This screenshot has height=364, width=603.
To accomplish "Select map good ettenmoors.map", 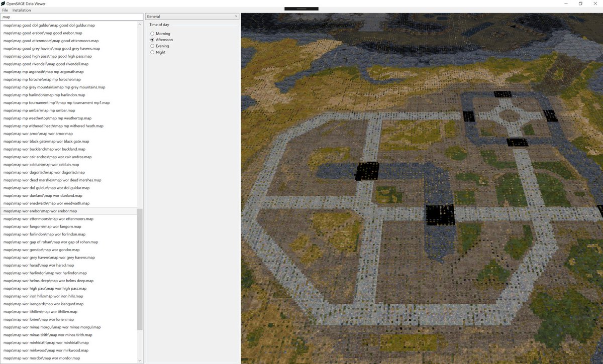I will pyautogui.click(x=69, y=41).
